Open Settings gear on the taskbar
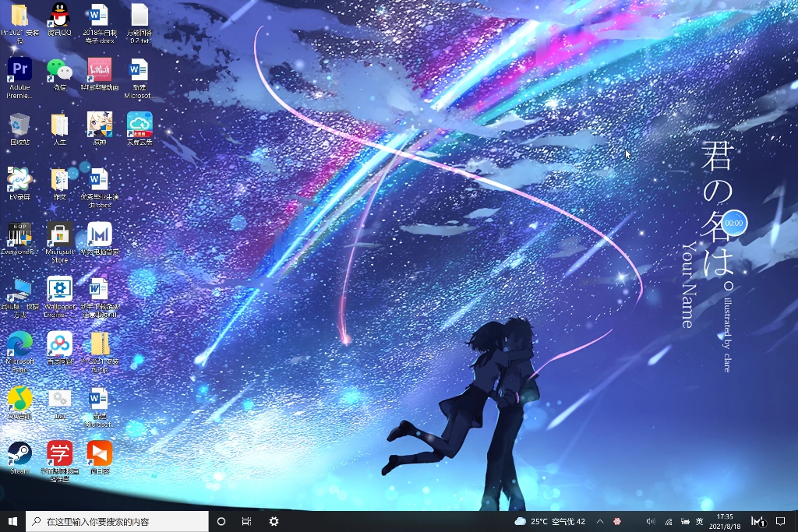Viewport: 798px width, 532px height. (274, 521)
